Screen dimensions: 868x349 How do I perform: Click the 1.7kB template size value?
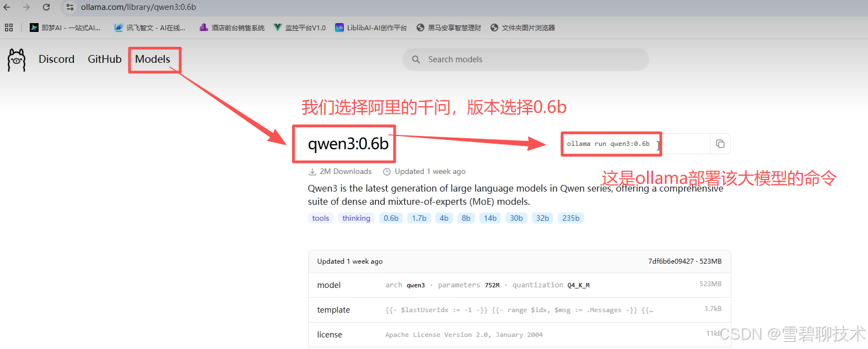pos(713,309)
